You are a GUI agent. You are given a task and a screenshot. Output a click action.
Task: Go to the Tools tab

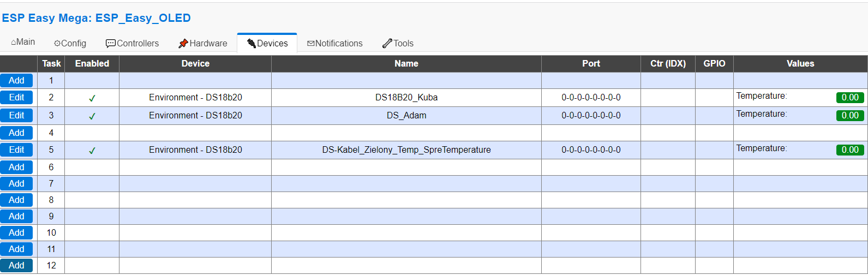(398, 43)
